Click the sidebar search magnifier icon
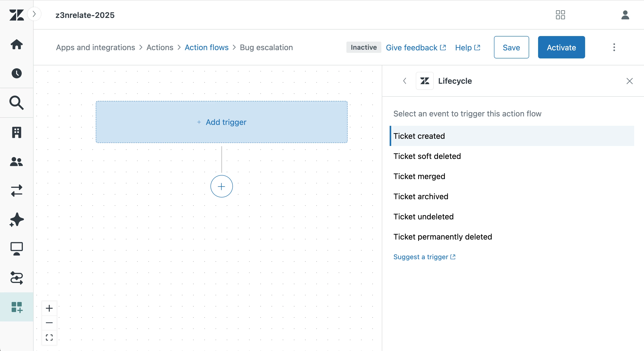This screenshot has height=351, width=644. (x=17, y=103)
